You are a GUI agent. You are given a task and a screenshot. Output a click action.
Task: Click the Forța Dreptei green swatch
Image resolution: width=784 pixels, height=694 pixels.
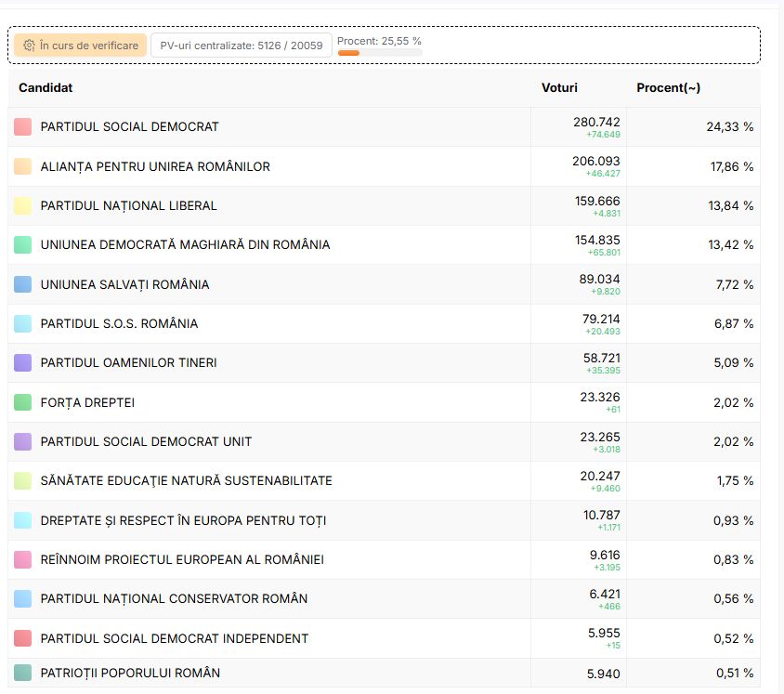tap(23, 402)
